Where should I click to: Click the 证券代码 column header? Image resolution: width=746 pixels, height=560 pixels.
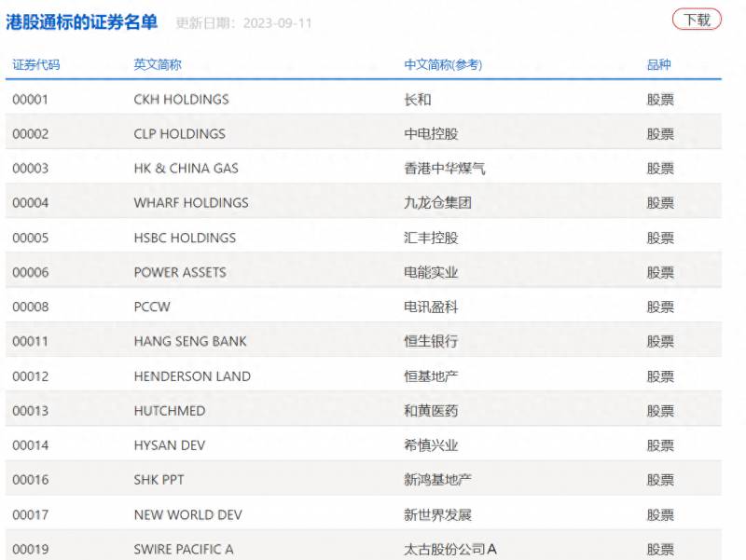click(36, 64)
